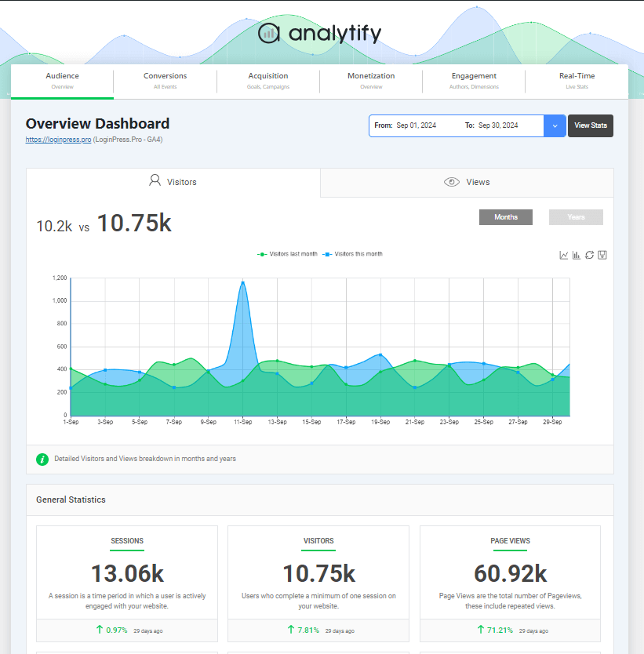Switch chart granularity to Years

(x=575, y=216)
